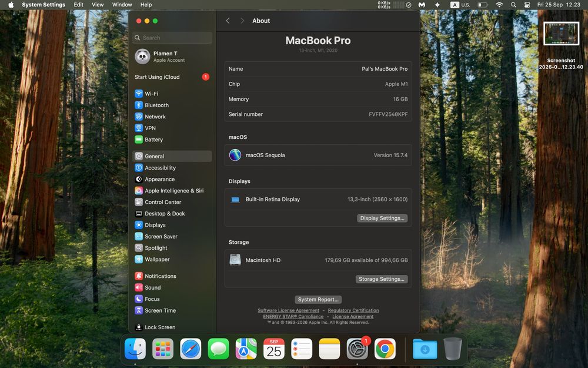
Task: Open the Window menu
Action: pyautogui.click(x=122, y=5)
